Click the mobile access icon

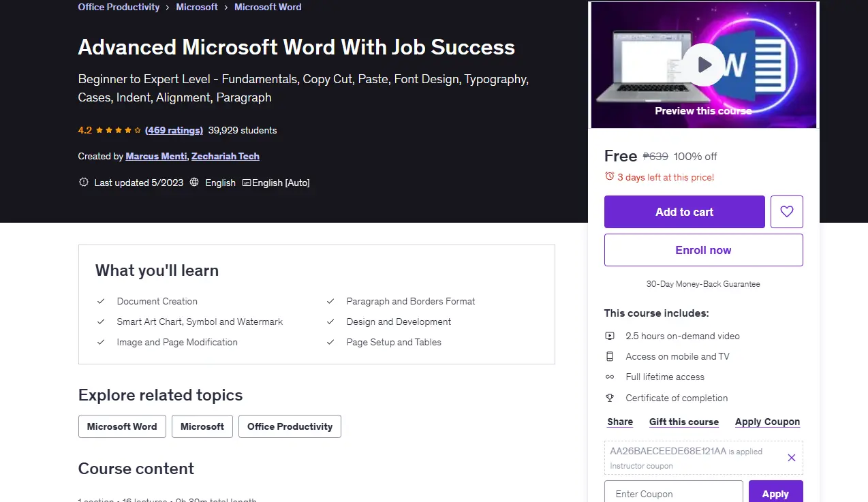(610, 356)
